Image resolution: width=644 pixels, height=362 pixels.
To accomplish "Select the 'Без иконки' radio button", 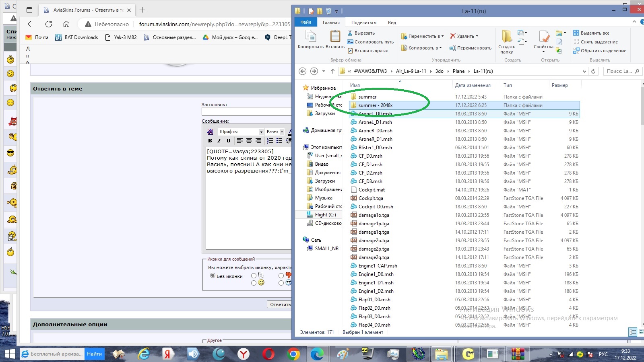I will coord(213,276).
